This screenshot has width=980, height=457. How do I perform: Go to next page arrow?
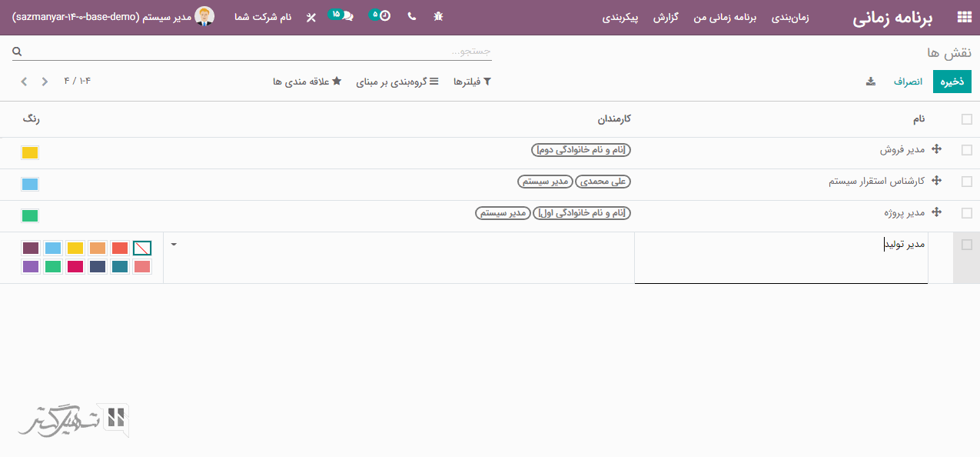25,82
